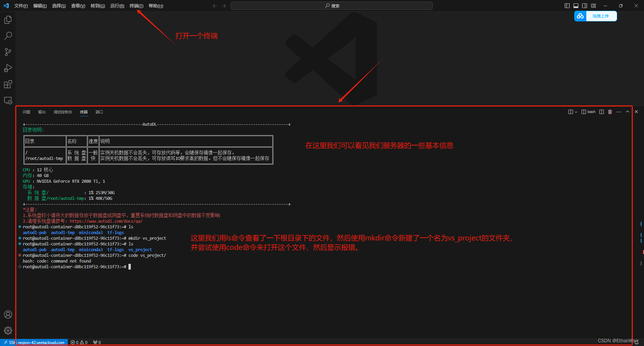Go forward using the navigation arrow

(x=224, y=6)
